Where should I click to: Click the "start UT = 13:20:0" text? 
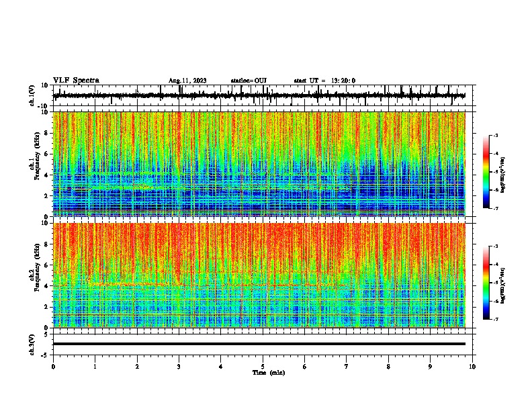tap(324, 81)
